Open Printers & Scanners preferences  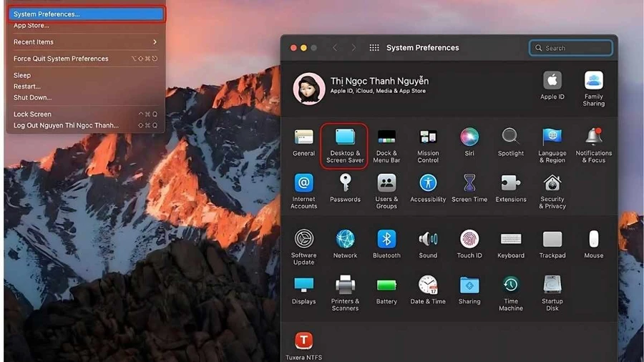[345, 293]
